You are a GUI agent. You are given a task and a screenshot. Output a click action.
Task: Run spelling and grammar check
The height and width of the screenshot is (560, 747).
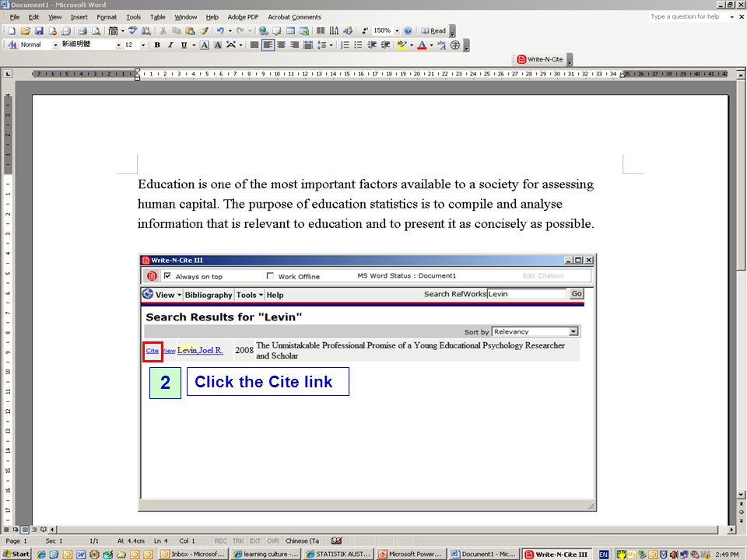click(133, 31)
